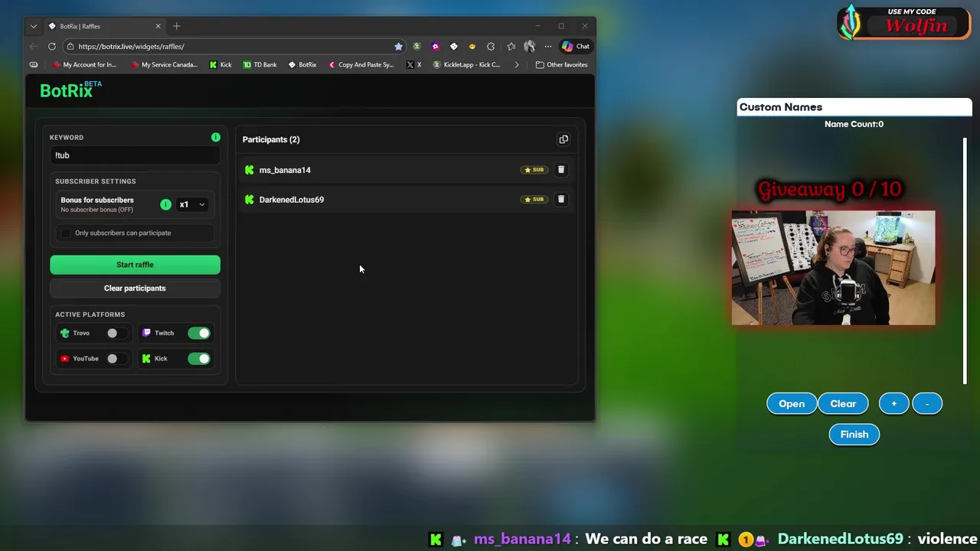This screenshot has width=980, height=551.
Task: Click the plus button in giveaway widget
Action: [x=893, y=403]
